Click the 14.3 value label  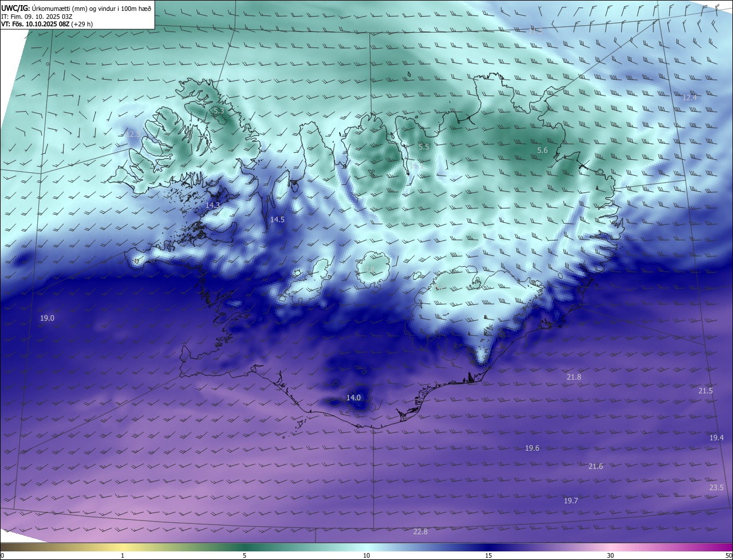(x=212, y=205)
